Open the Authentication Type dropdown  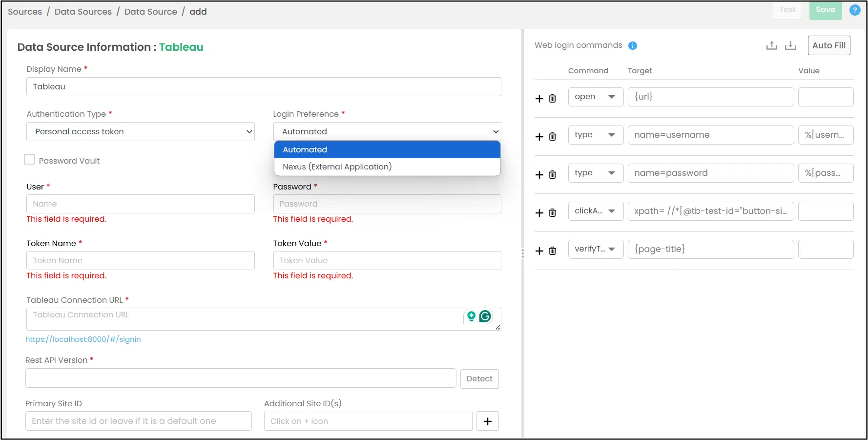[141, 132]
